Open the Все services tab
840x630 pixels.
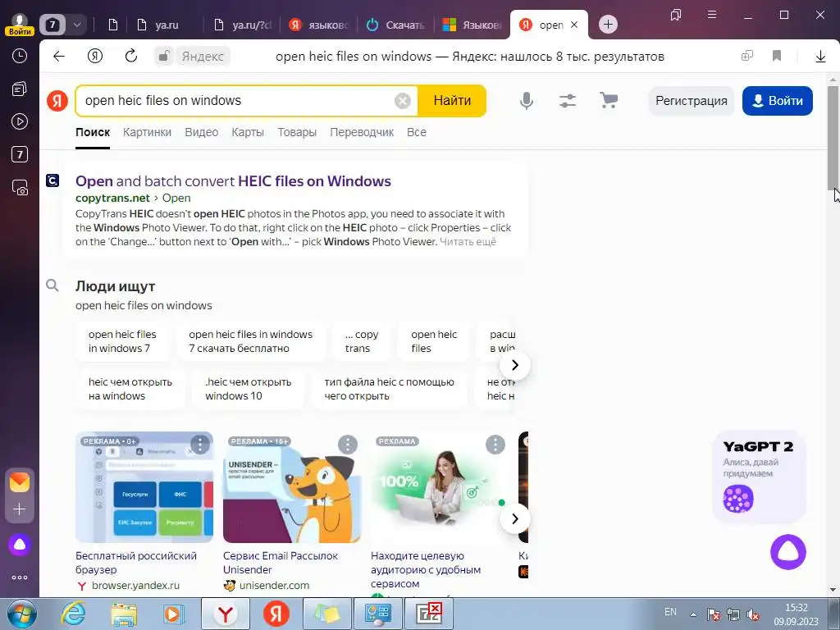tap(416, 132)
